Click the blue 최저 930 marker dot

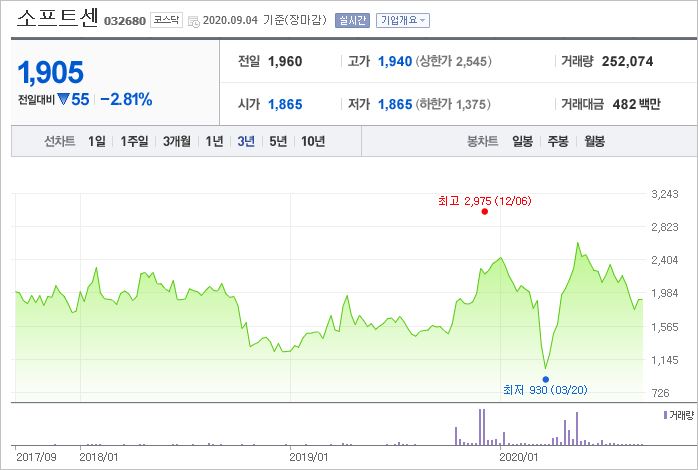[x=546, y=380]
